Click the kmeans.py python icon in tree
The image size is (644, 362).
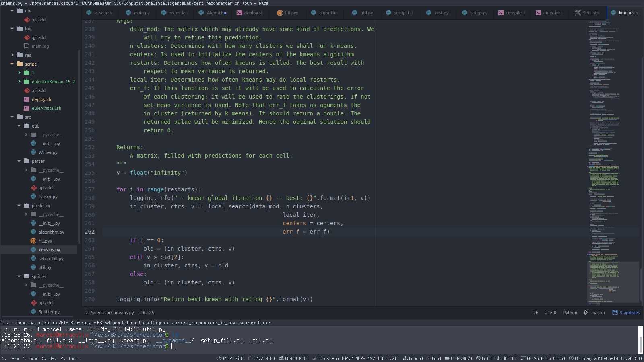pos(33,250)
